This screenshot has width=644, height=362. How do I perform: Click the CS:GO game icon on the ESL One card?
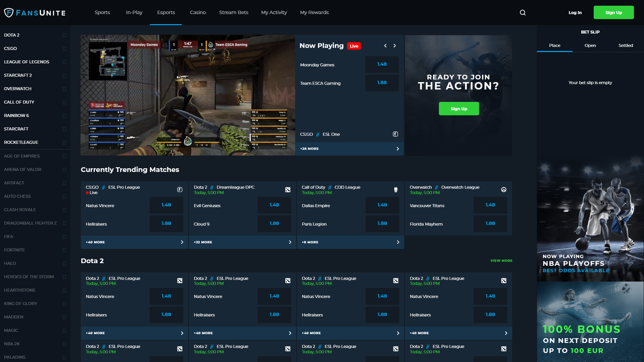coord(395,134)
